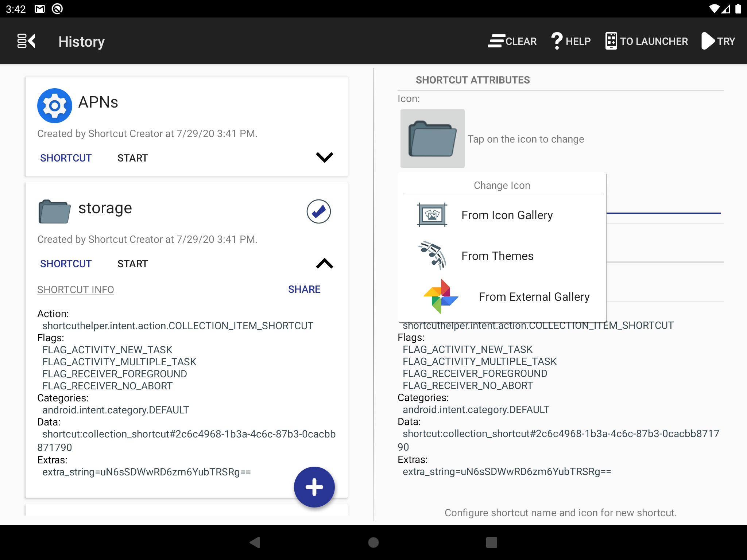The width and height of the screenshot is (747, 560).
Task: Tap the storage card title
Action: coord(105,208)
